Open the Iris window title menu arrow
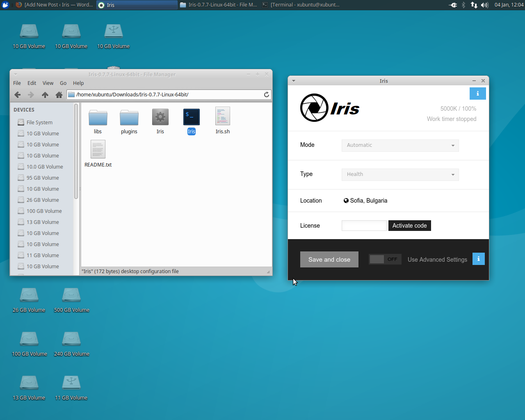 [294, 81]
